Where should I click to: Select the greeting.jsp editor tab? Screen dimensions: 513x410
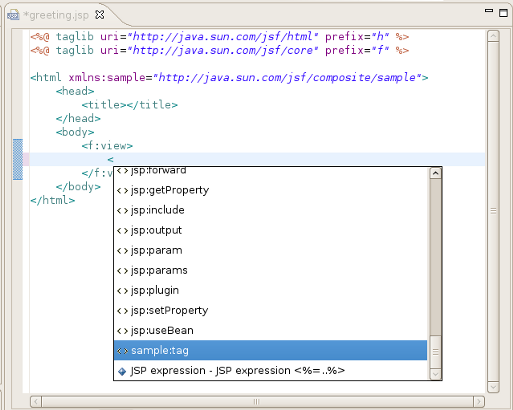pyautogui.click(x=56, y=15)
